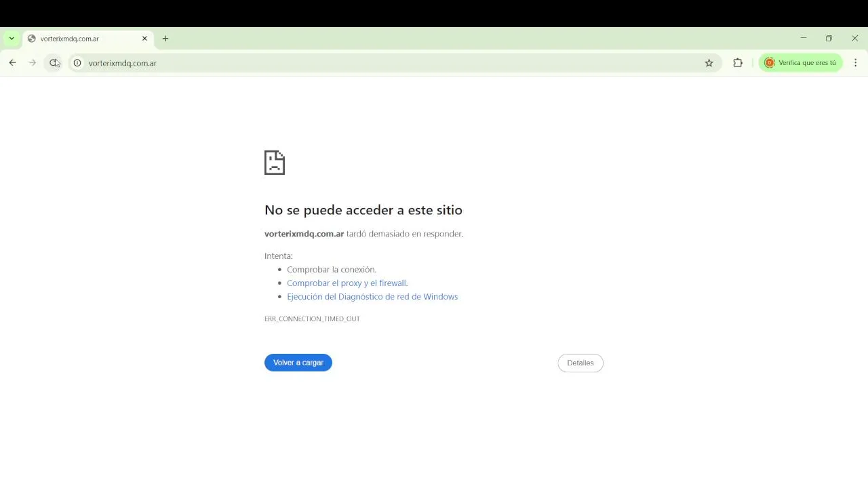Screen dimensions: 868x488
Task: Open the tab search dropdown arrow
Action: [12, 39]
